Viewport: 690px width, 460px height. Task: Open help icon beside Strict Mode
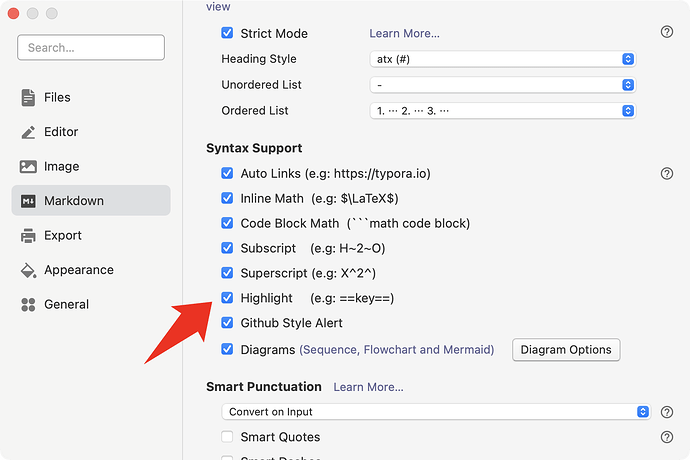pos(667,32)
